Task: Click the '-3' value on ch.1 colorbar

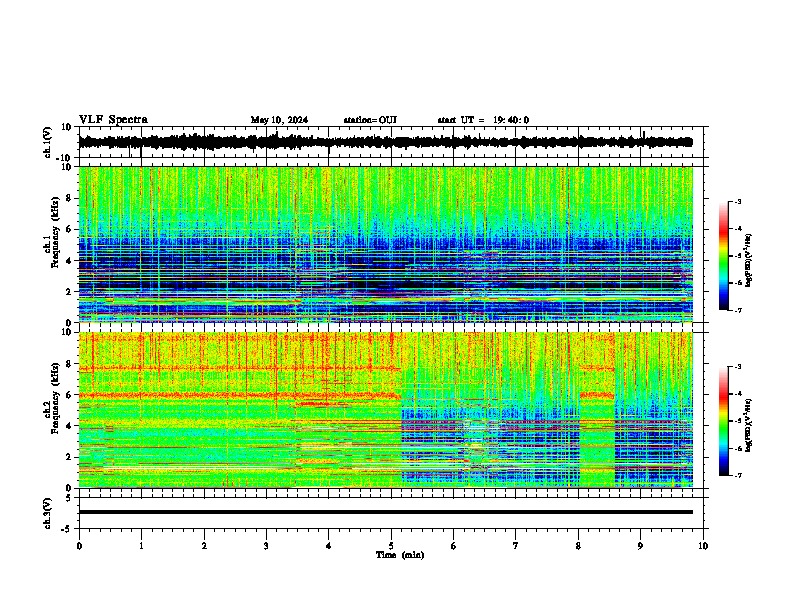Action: [737, 202]
